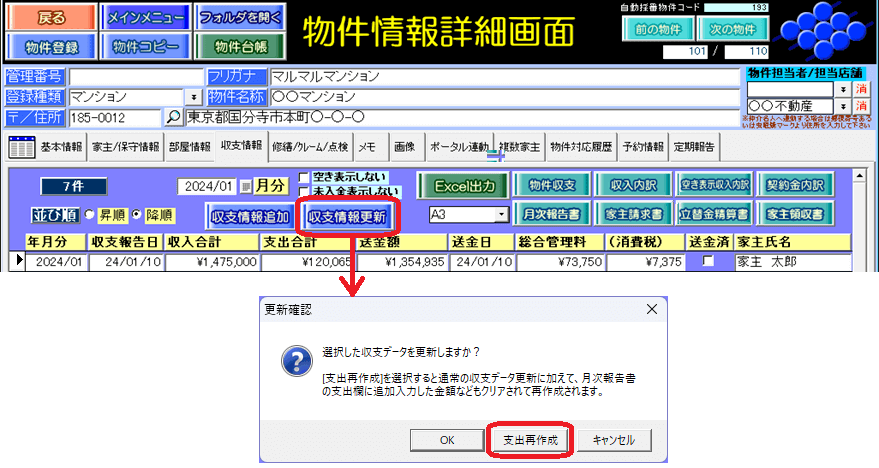
Task: Click the postal code search magnifier icon
Action: tap(174, 117)
